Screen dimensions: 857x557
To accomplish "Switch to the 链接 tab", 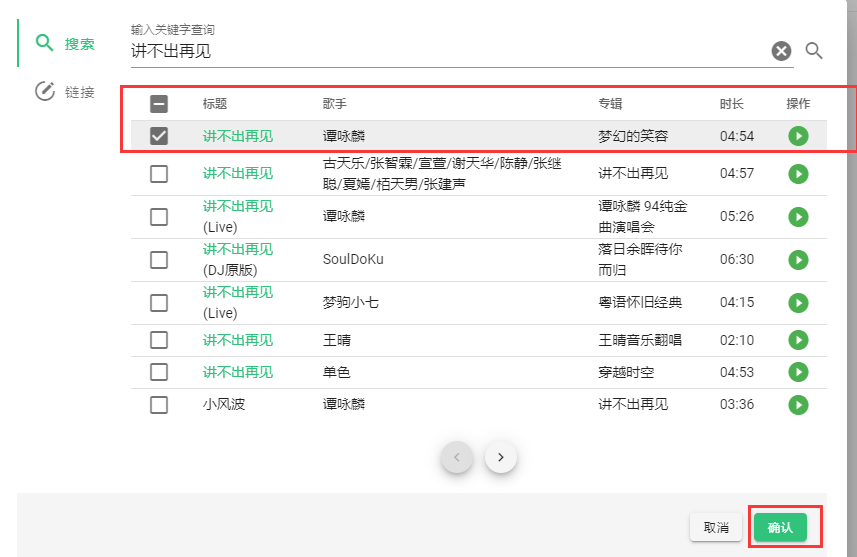I will [64, 91].
